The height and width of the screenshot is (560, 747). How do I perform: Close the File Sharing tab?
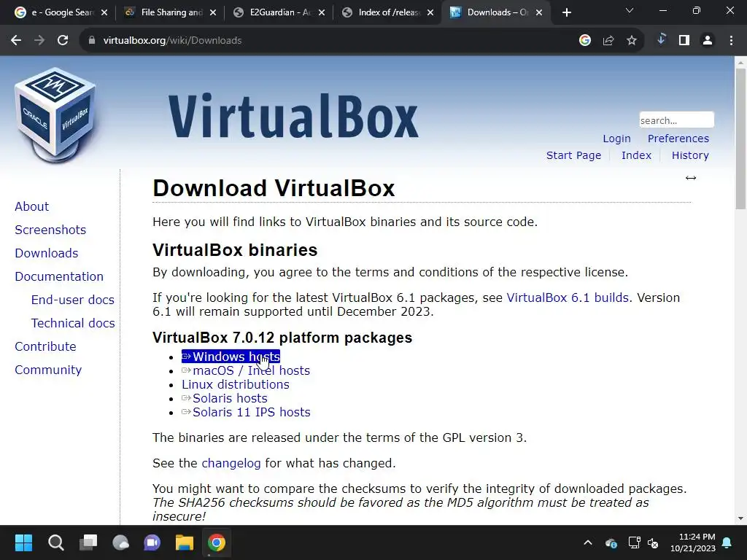coord(214,12)
